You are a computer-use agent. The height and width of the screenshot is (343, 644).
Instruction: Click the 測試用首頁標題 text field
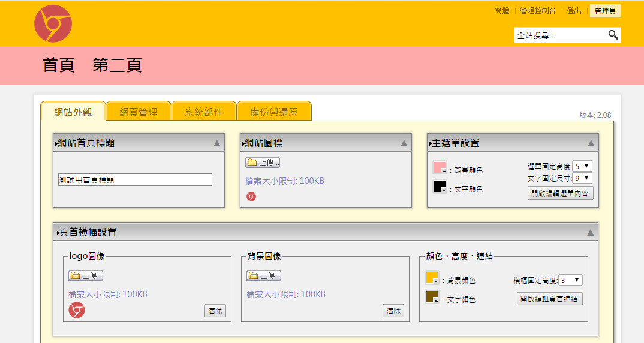click(135, 180)
